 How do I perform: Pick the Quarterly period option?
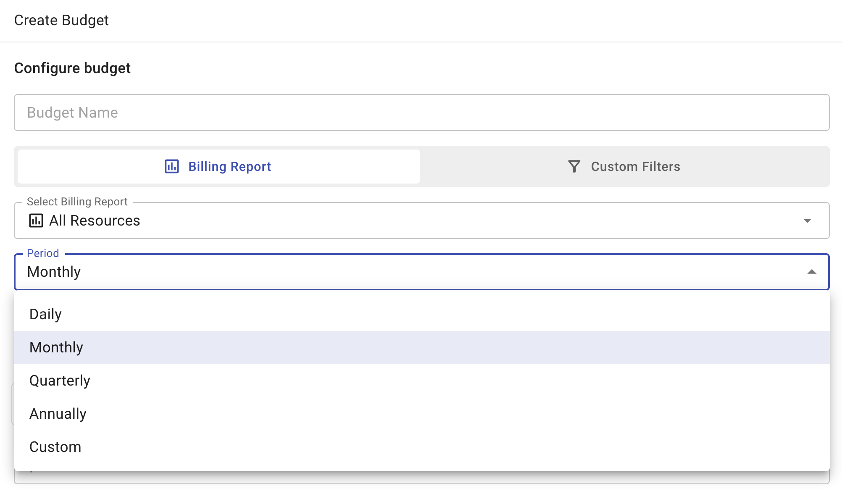[60, 381]
